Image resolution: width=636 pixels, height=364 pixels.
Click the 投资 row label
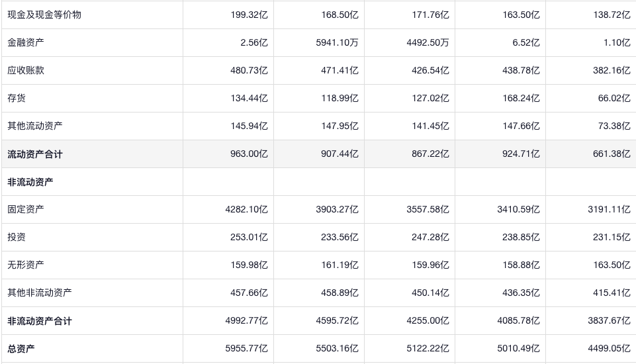pos(17,237)
